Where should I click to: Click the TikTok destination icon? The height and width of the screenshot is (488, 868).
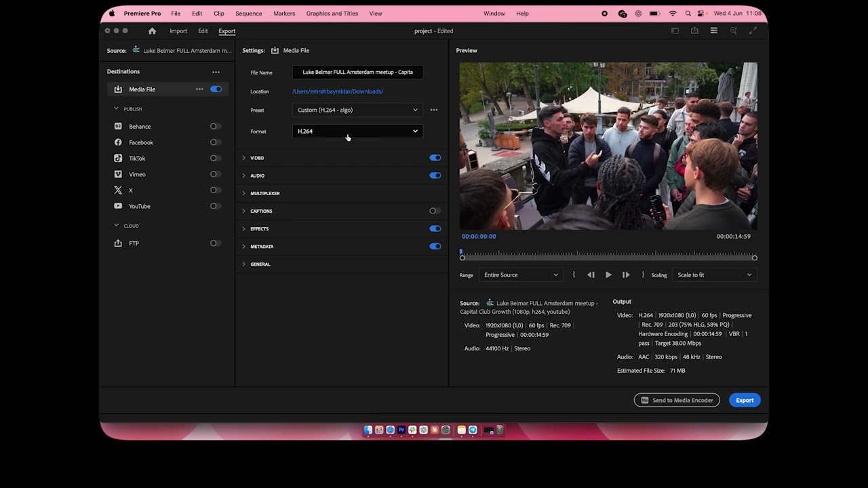pos(118,159)
